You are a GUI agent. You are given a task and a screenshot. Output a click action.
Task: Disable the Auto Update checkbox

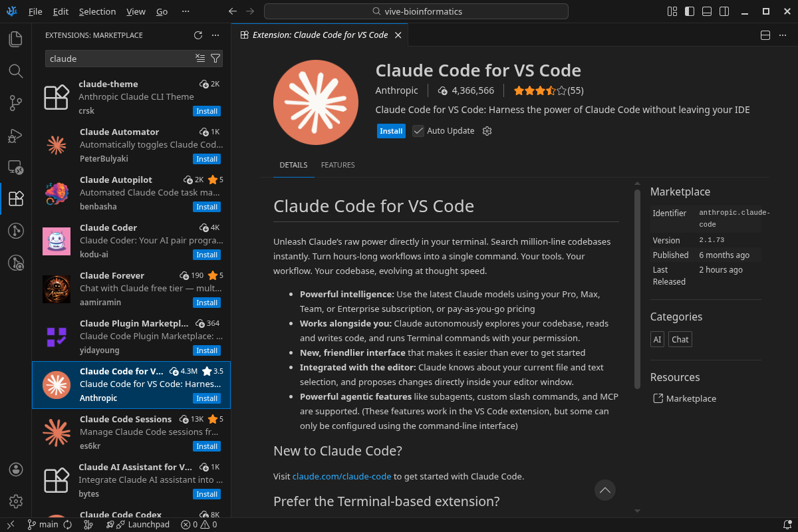pyautogui.click(x=418, y=130)
